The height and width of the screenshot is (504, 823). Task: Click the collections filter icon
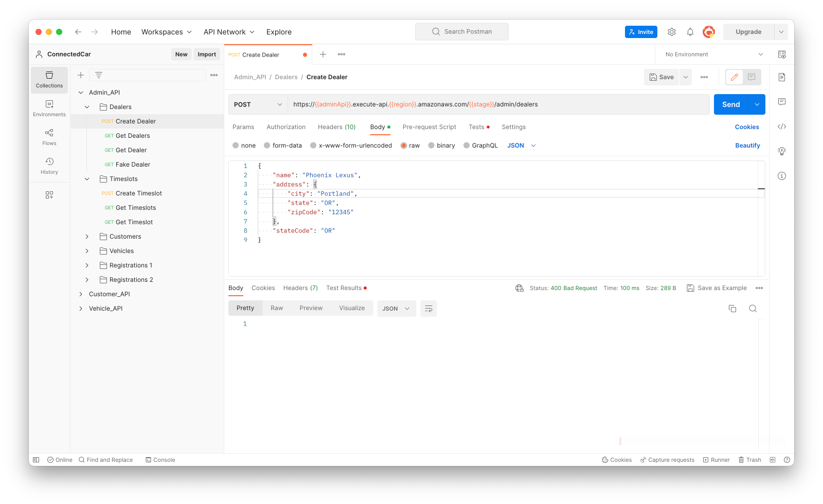point(99,75)
